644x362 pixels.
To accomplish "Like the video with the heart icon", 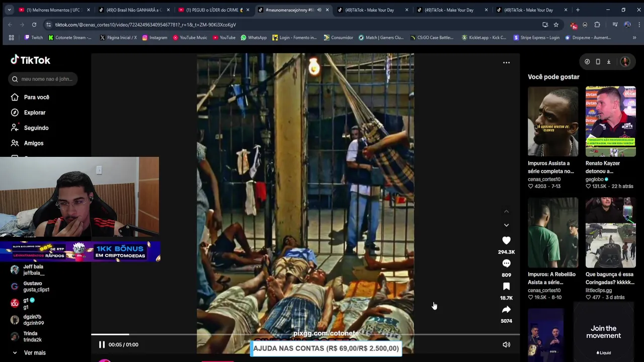I will [x=506, y=241].
